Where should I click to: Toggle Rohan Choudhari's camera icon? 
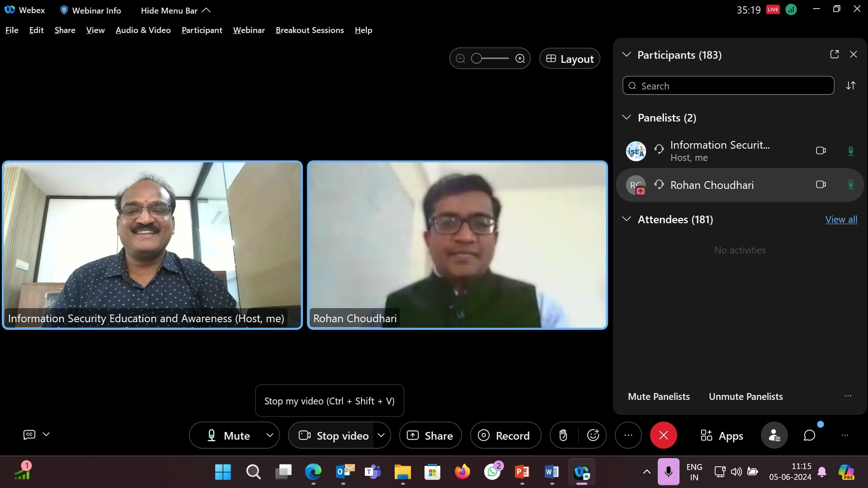click(x=821, y=185)
